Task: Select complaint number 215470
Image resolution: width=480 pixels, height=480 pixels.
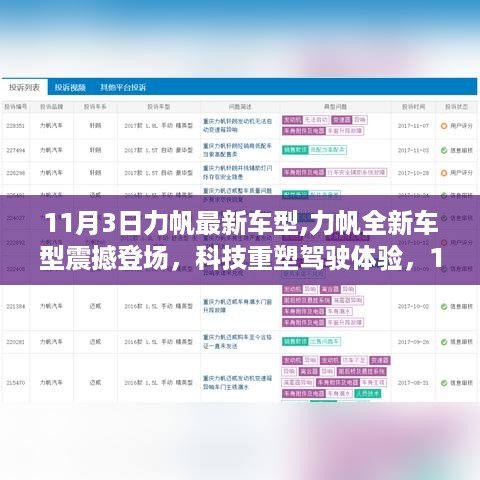Action: (15, 383)
